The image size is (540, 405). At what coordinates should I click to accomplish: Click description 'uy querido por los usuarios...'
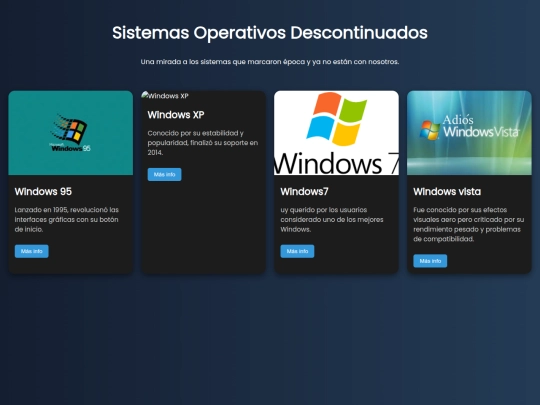[332, 219]
